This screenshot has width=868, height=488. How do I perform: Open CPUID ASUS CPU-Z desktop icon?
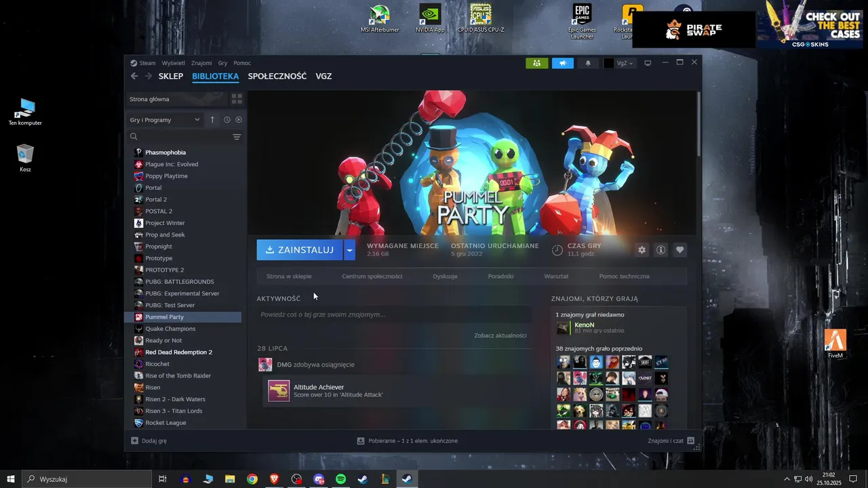click(x=481, y=19)
